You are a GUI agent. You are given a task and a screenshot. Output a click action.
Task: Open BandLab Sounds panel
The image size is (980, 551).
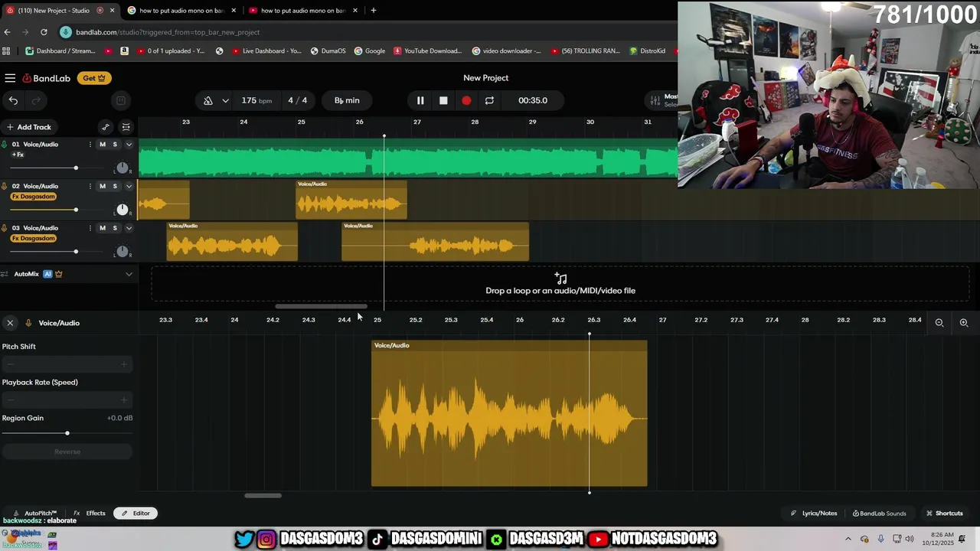coord(880,514)
